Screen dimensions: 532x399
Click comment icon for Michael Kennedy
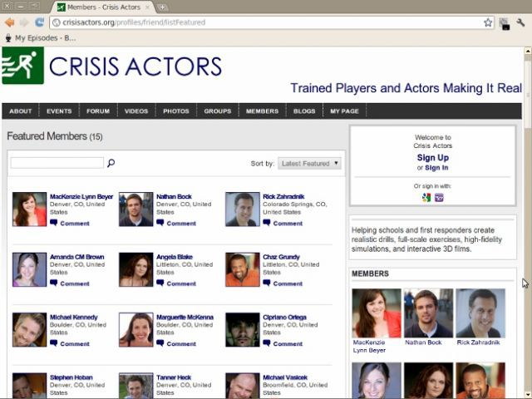tap(53, 343)
